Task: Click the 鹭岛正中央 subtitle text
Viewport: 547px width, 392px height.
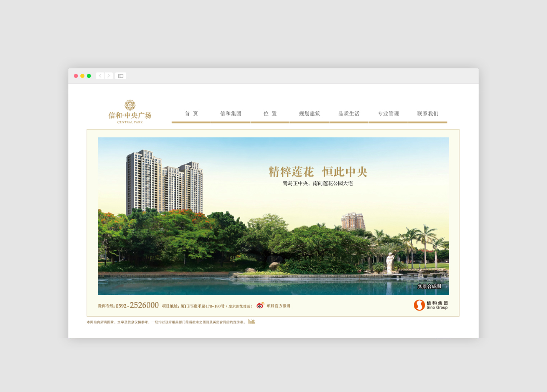Action: 318,184
